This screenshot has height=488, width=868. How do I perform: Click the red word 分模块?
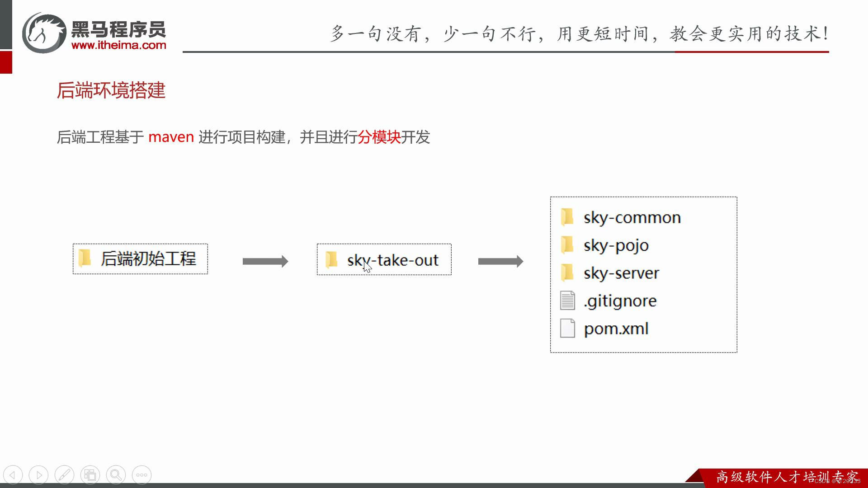379,137
